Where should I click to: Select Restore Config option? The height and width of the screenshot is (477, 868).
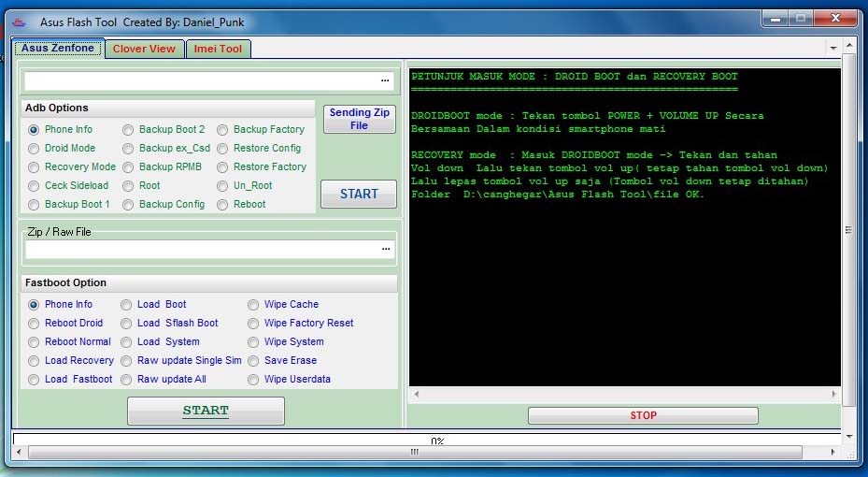222,149
